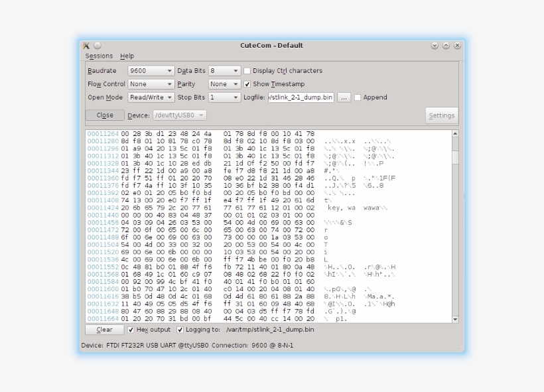The height and width of the screenshot is (392, 544).
Task: Open the Baudrate dropdown showing 9600
Action: (150, 70)
